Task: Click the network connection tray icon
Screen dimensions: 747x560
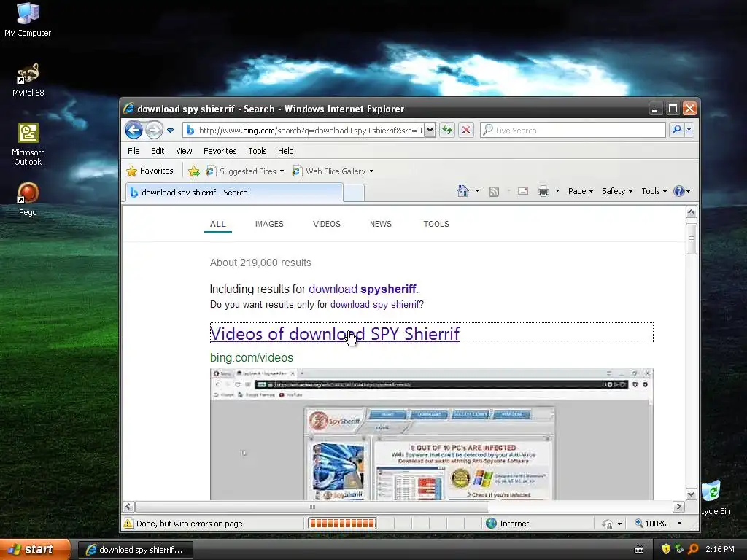Action: pyautogui.click(x=679, y=549)
